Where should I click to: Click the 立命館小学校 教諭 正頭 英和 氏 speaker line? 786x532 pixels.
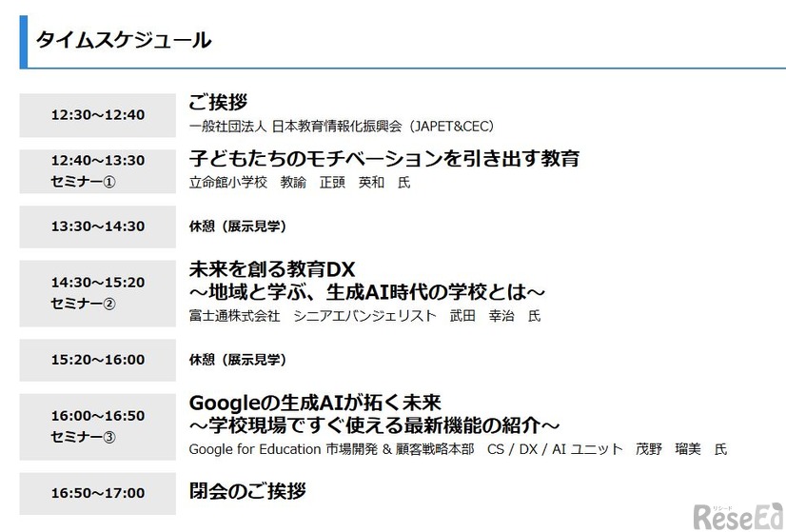click(x=300, y=183)
